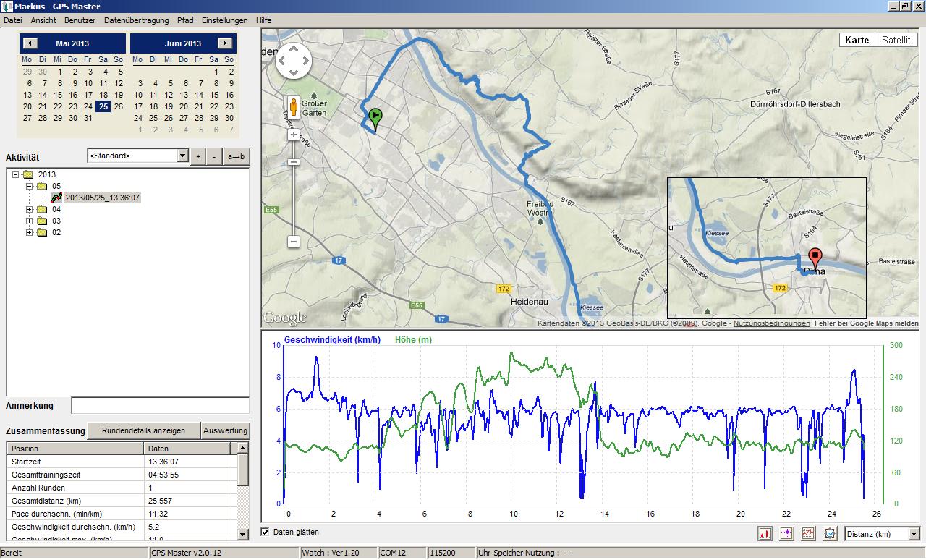Collapse the 05 month tree node
The image size is (926, 560).
(x=30, y=186)
